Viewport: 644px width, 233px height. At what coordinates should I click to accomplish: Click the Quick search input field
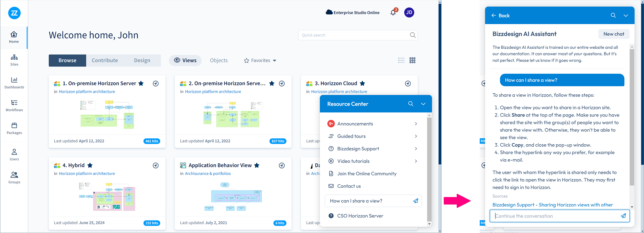(x=354, y=35)
